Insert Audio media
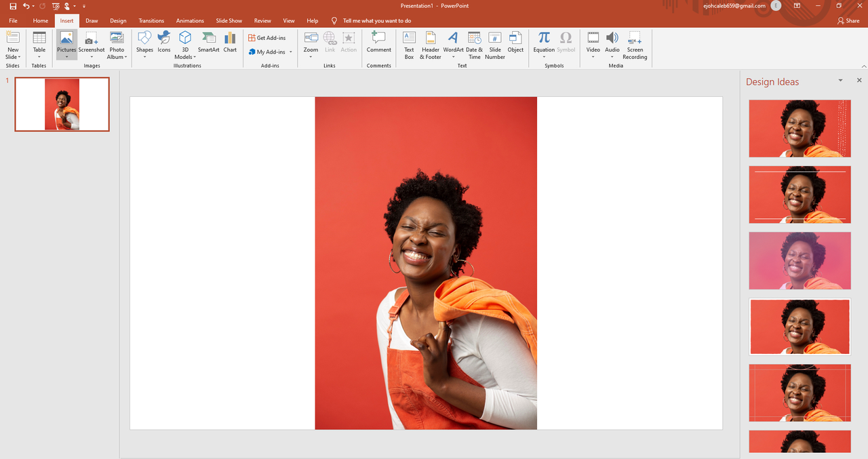868x459 pixels. pos(612,45)
